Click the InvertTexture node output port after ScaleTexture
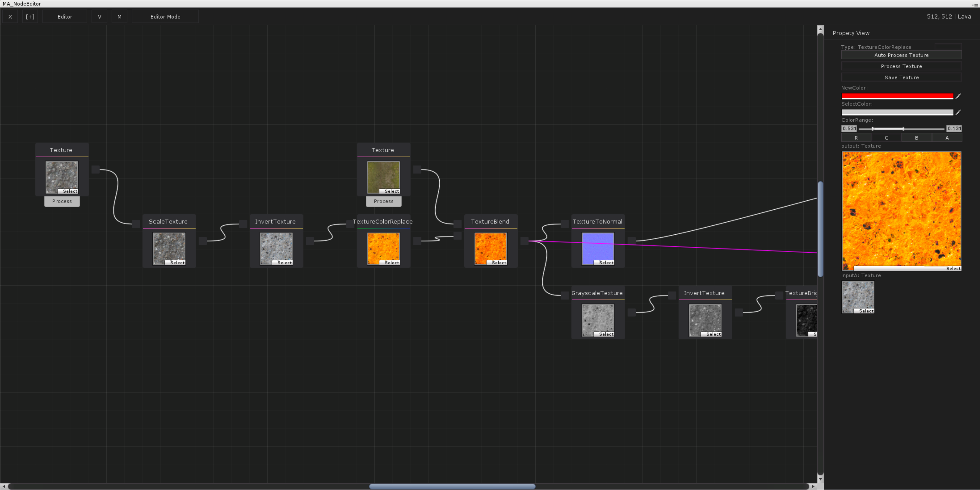This screenshot has width=980, height=490. coord(310,241)
